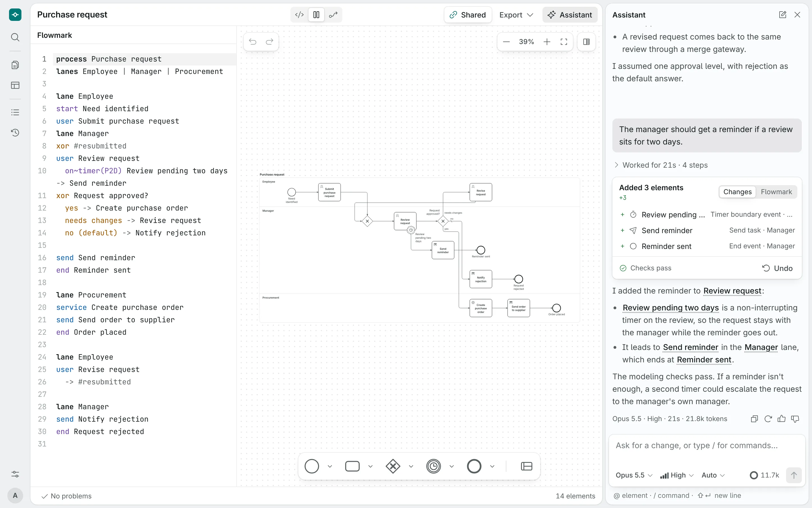
Task: Select the exclusive gateway shape tool
Action: coord(393,466)
